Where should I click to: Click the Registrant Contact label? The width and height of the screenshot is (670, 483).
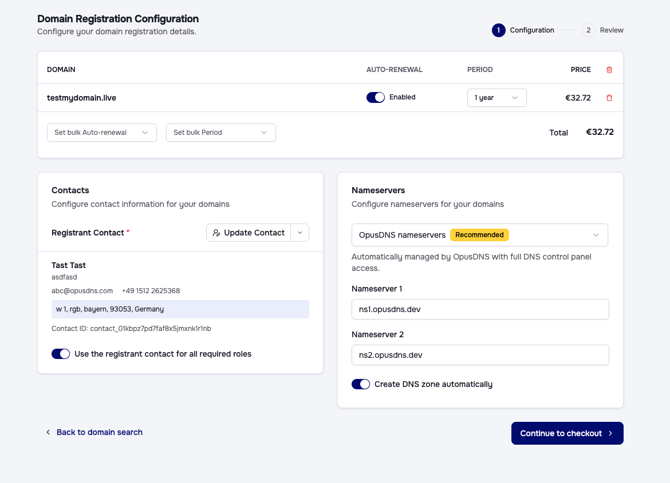(x=88, y=233)
